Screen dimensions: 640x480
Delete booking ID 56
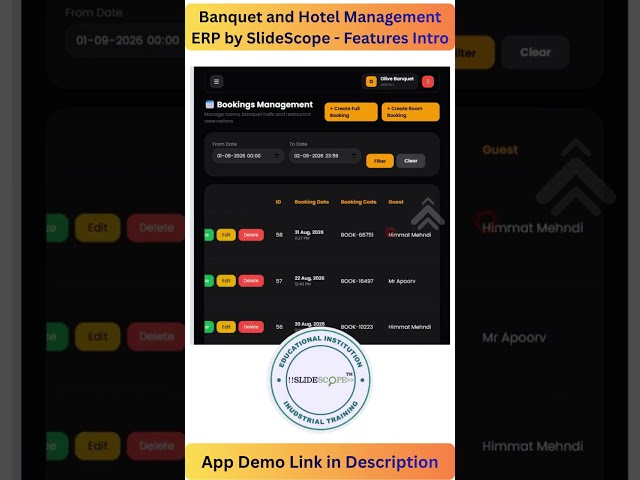click(251, 327)
